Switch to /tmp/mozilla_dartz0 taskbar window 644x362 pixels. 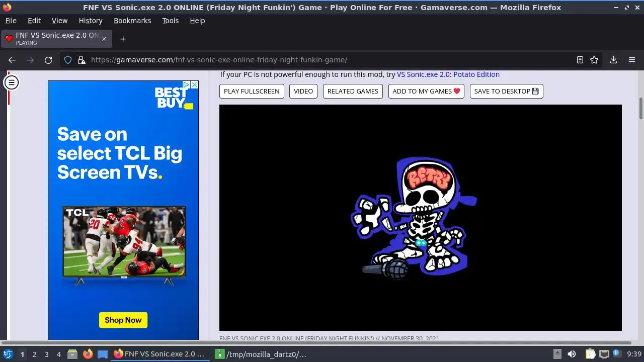click(x=262, y=354)
